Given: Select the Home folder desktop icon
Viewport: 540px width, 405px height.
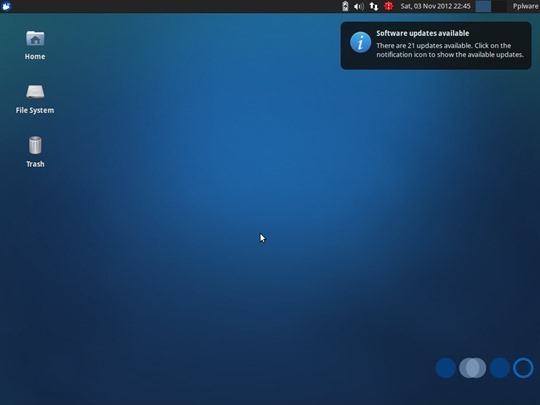Looking at the screenshot, I should [x=35, y=38].
